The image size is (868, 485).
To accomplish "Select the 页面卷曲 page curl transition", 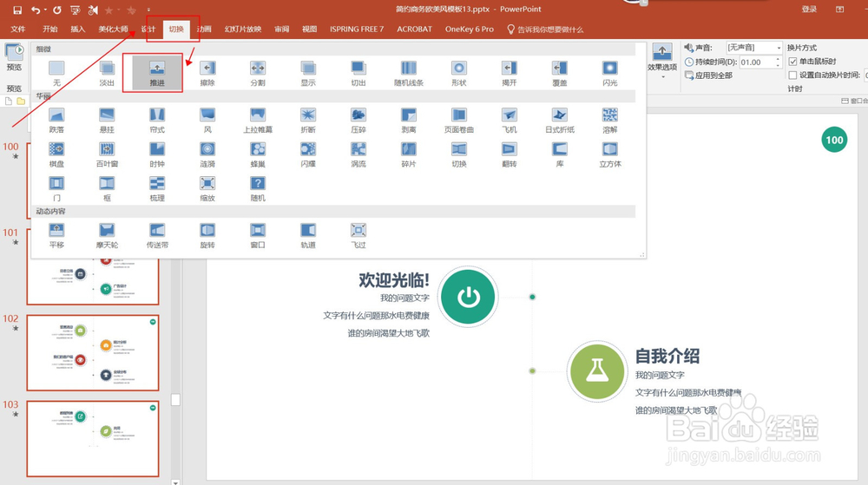I will pyautogui.click(x=459, y=120).
